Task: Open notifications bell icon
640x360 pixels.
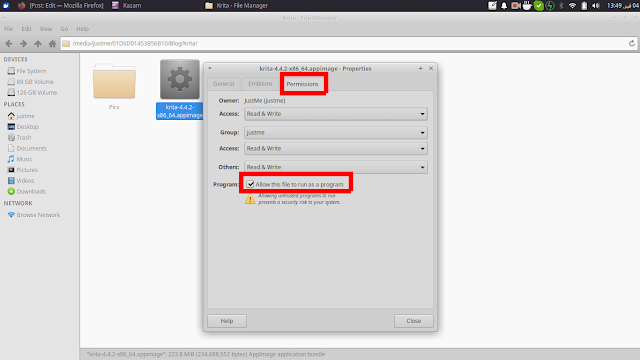Action: [x=504, y=5]
